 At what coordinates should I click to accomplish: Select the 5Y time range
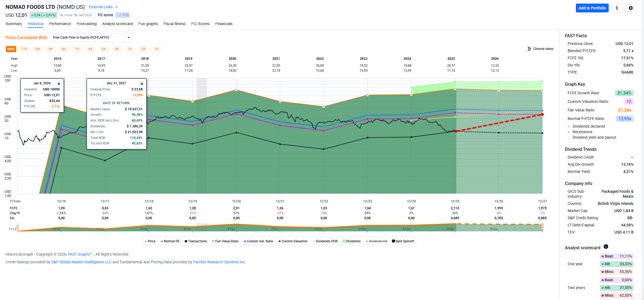click(104, 49)
